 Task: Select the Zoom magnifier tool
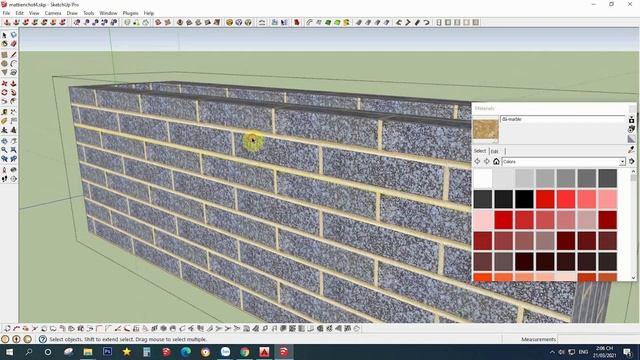[4, 150]
